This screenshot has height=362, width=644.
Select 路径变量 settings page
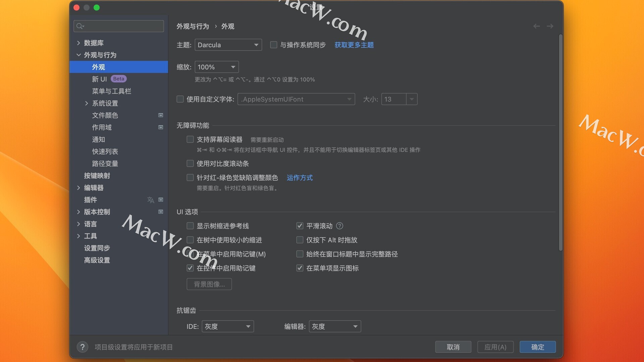tap(119, 164)
